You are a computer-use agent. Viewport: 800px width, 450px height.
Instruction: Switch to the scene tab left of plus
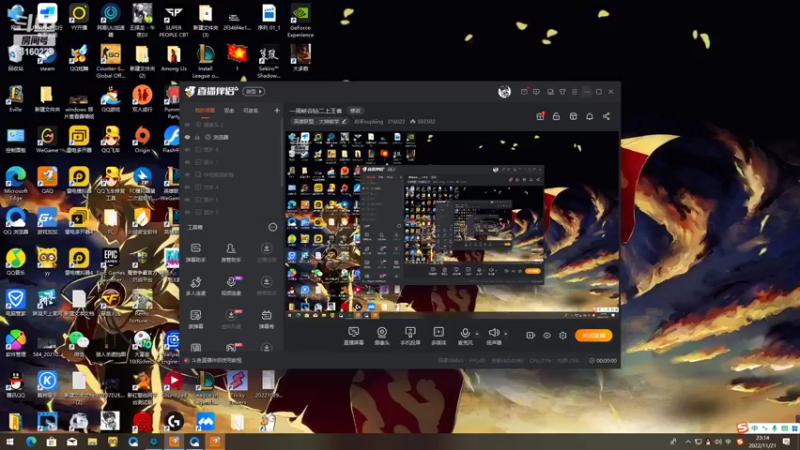click(x=251, y=110)
